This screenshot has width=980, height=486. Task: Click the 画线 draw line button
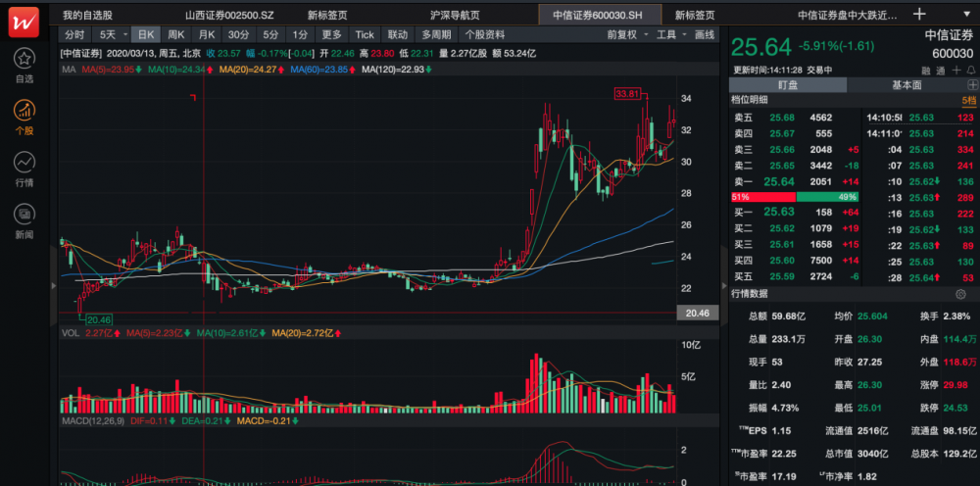[705, 35]
